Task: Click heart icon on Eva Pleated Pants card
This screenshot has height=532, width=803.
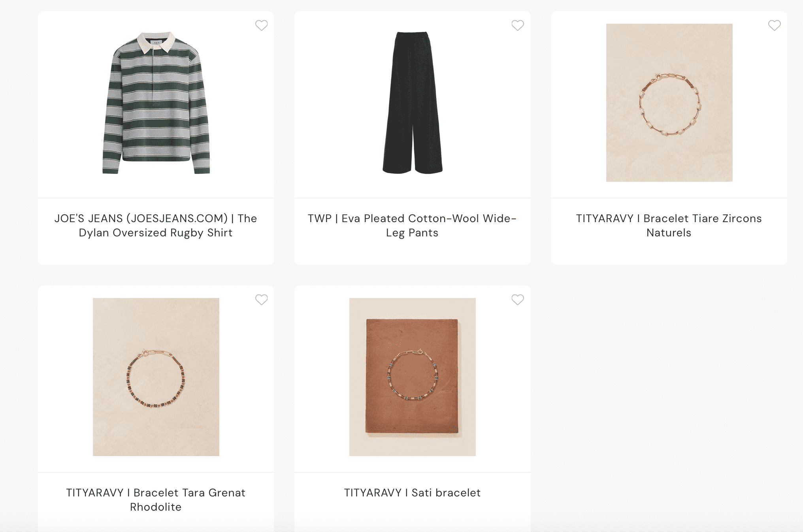Action: tap(518, 25)
